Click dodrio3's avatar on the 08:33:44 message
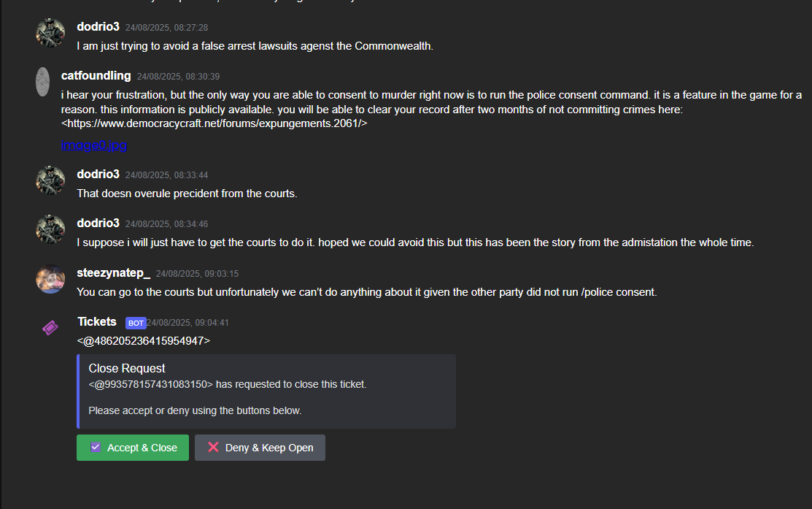The width and height of the screenshot is (812, 509). (50, 180)
